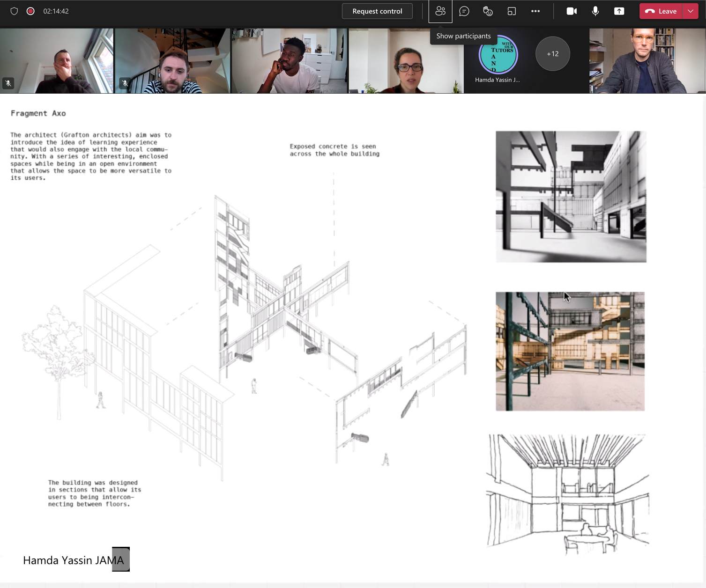
Task: Click the 02:14:42 meeting timer
Action: point(56,11)
